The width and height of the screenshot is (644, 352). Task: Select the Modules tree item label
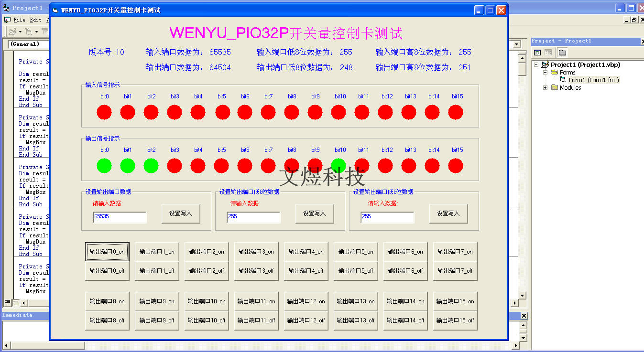tap(570, 87)
